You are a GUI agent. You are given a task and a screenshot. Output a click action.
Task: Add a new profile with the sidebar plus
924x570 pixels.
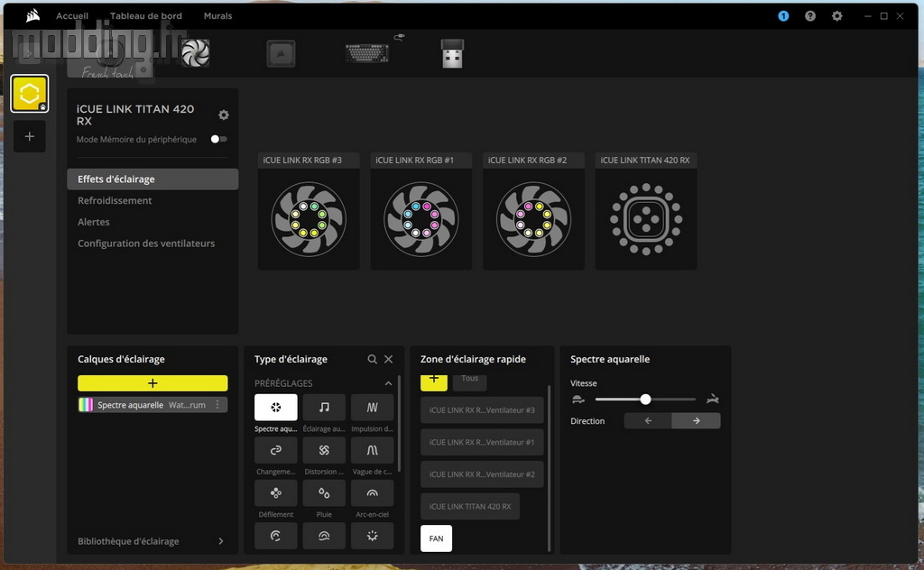30,136
